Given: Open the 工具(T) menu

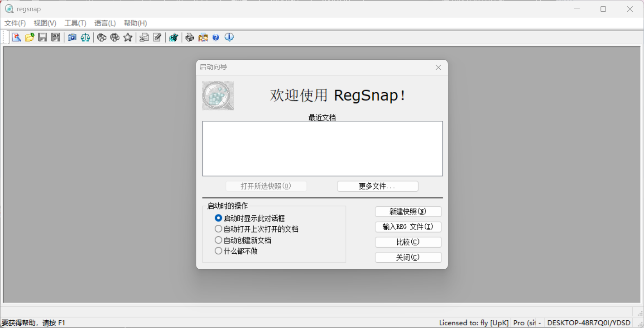Looking at the screenshot, I should (x=75, y=23).
